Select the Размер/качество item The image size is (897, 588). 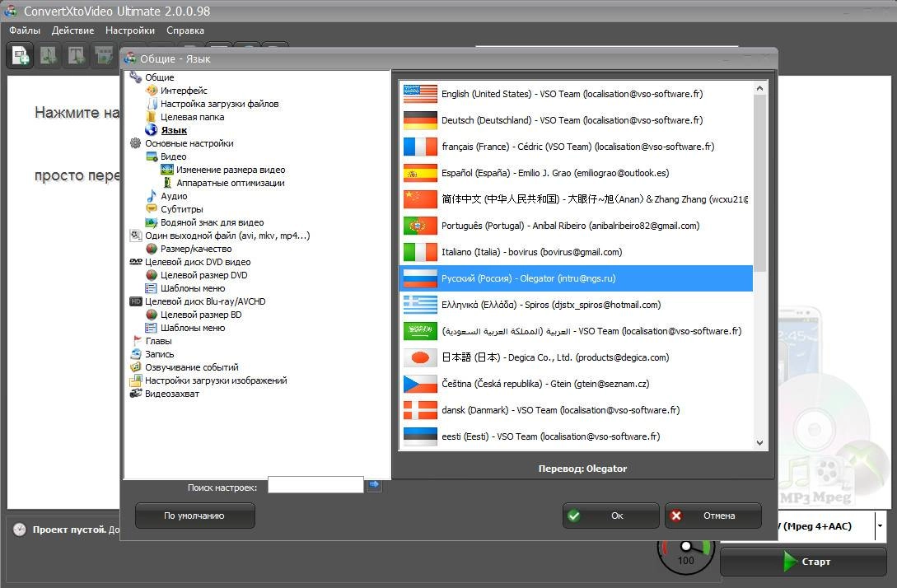coord(196,248)
